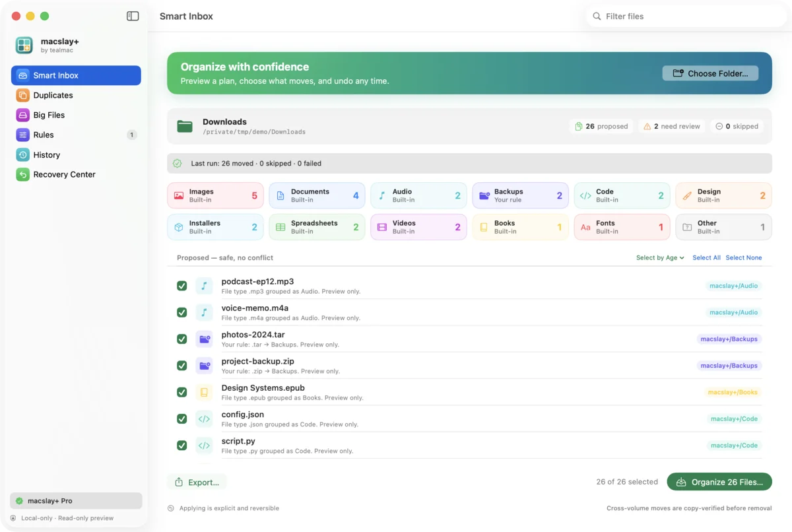The height and width of the screenshot is (532, 792).
Task: Click the magnifier icon in search
Action: (597, 16)
